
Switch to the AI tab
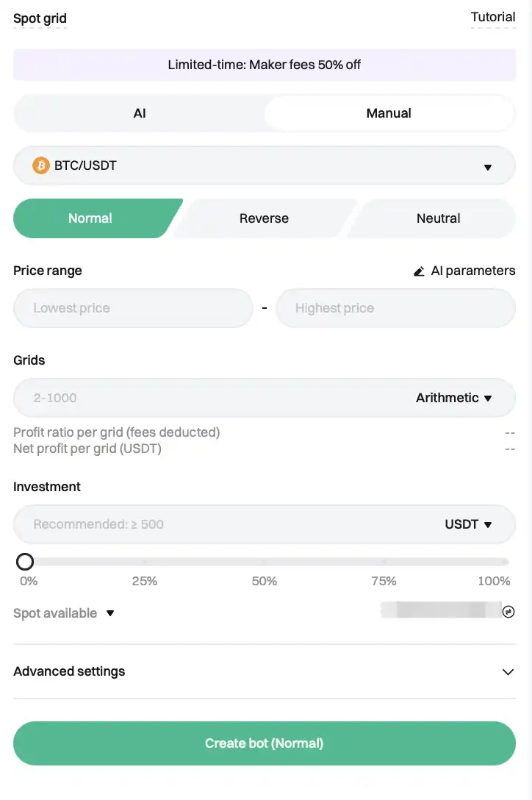[140, 113]
